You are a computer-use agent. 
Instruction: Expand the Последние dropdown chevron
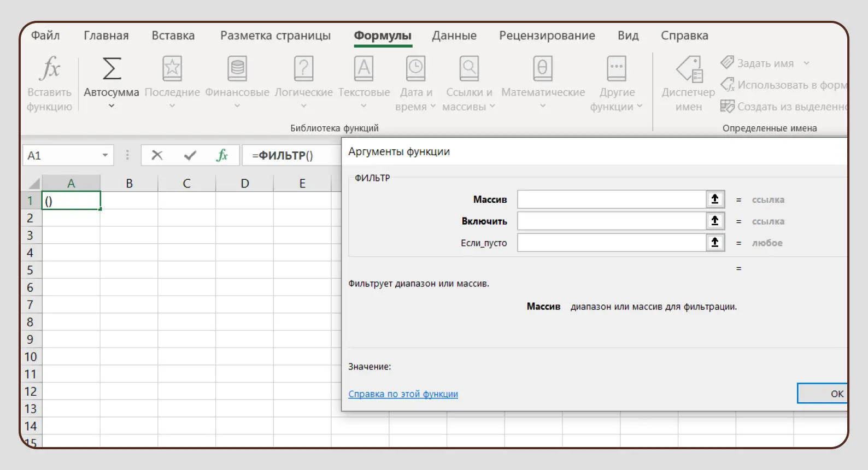tap(172, 106)
